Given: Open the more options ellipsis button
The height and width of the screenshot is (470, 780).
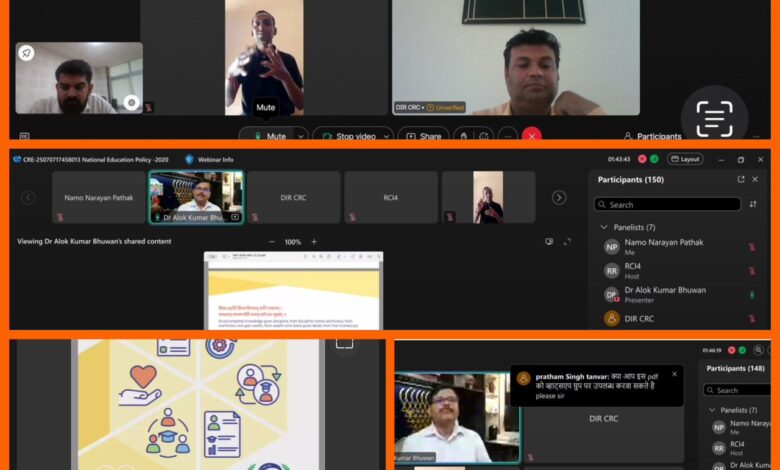Looking at the screenshot, I should pyautogui.click(x=507, y=136).
